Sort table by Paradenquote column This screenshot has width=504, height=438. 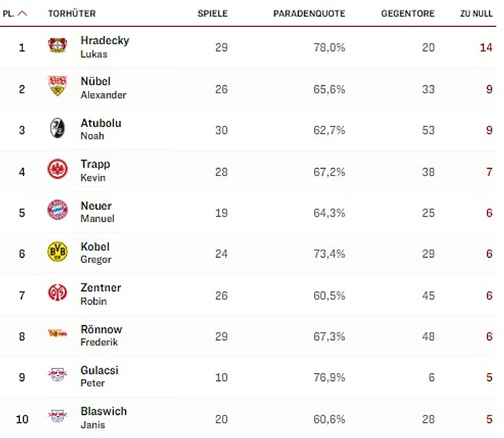pos(309,14)
